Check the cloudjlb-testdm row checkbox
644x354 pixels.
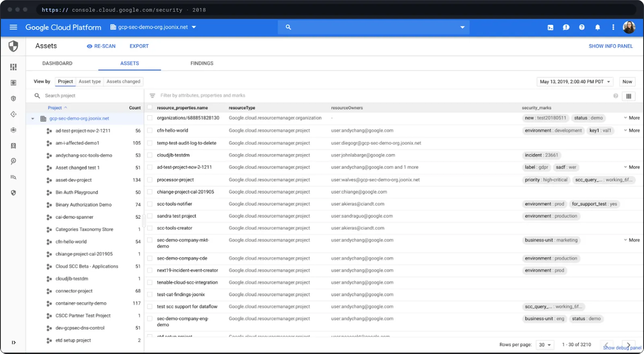point(150,155)
